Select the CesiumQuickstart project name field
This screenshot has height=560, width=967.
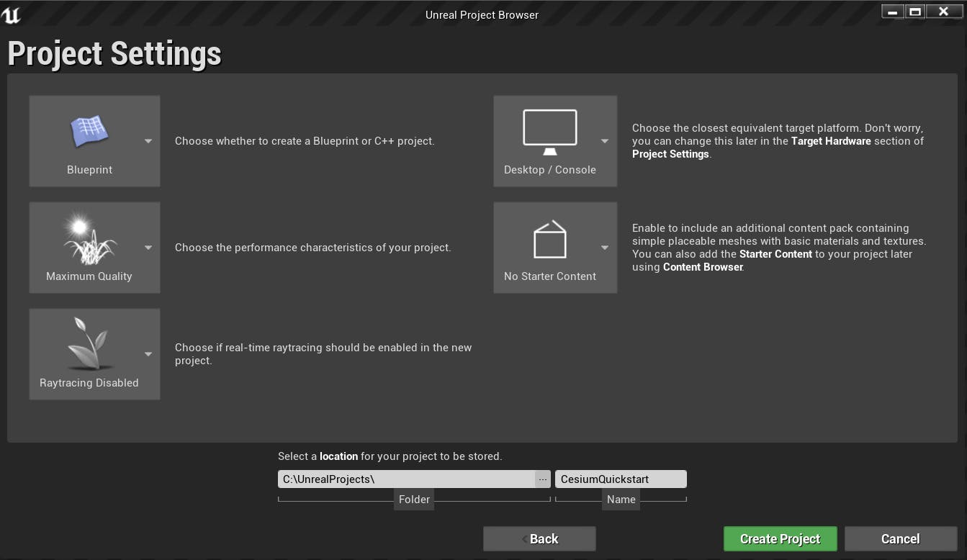click(x=621, y=479)
